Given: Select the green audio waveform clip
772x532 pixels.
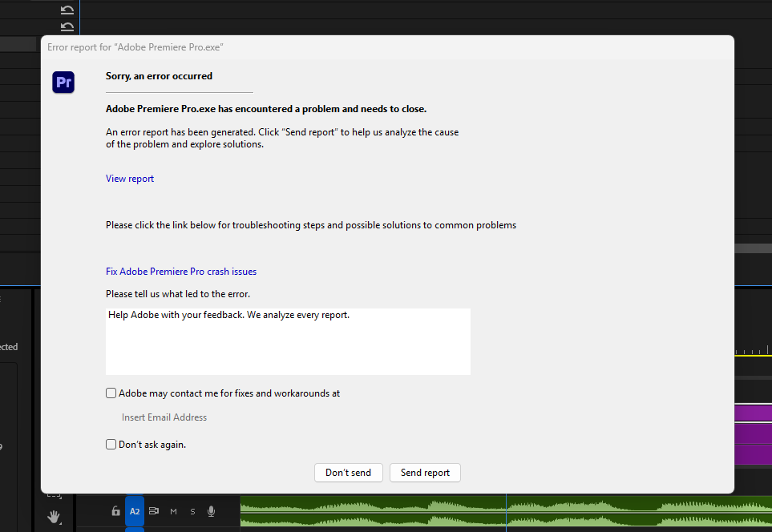Looking at the screenshot, I should pos(506,512).
